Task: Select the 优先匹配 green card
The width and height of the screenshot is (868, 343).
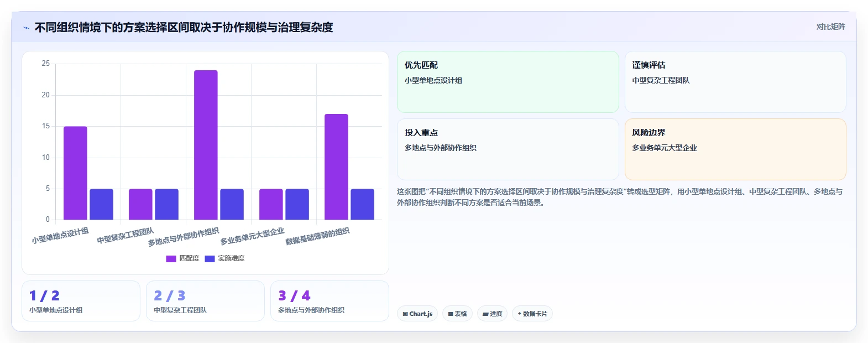Action: [508, 82]
